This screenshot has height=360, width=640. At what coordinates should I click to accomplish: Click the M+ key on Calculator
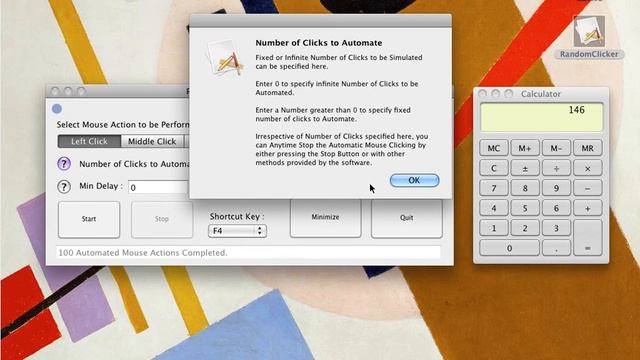tap(525, 148)
